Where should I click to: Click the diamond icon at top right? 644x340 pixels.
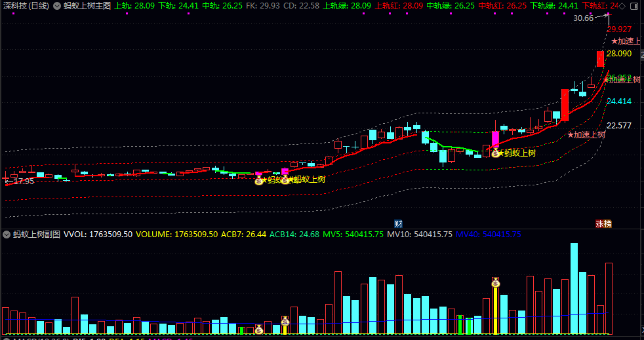[622, 6]
